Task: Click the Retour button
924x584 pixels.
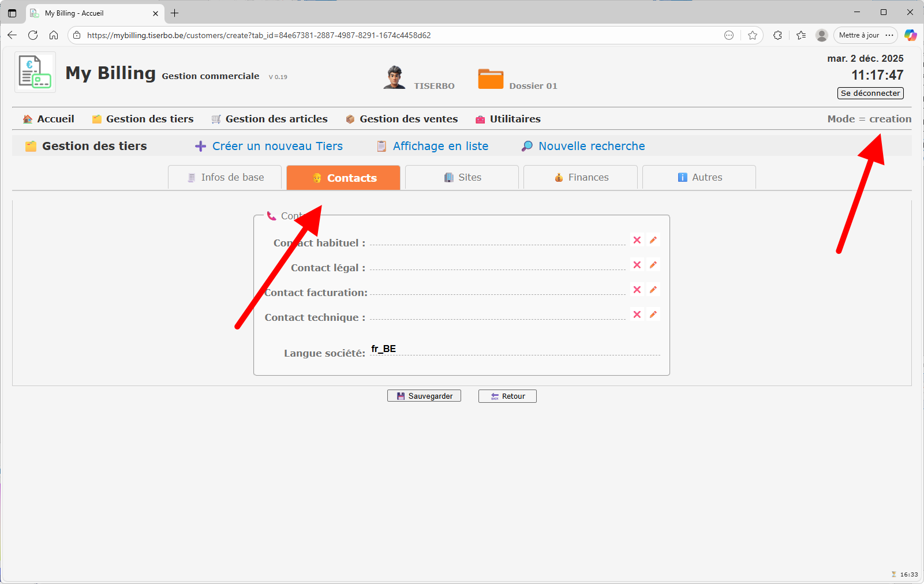Action: (507, 396)
